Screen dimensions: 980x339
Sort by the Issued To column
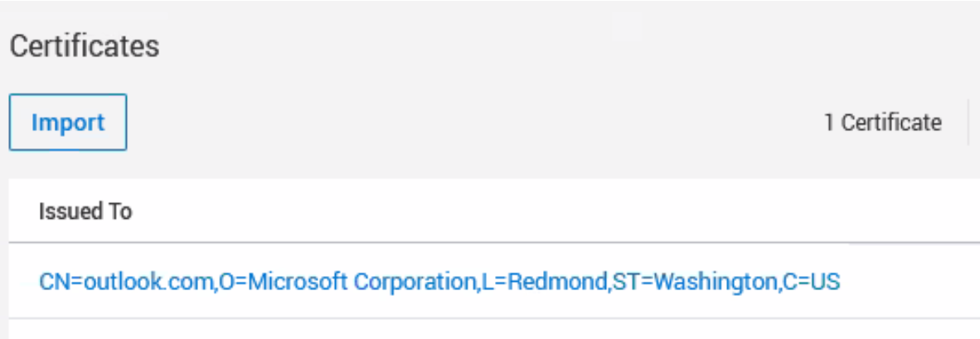[85, 211]
